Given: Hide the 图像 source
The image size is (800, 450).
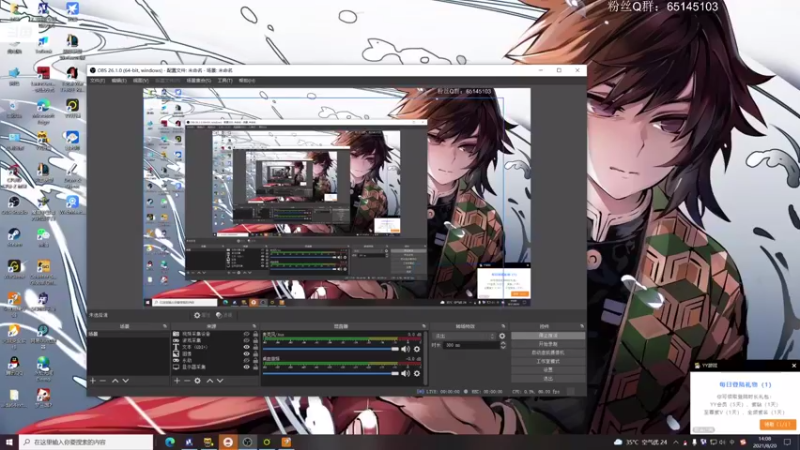Looking at the screenshot, I should coord(246,354).
